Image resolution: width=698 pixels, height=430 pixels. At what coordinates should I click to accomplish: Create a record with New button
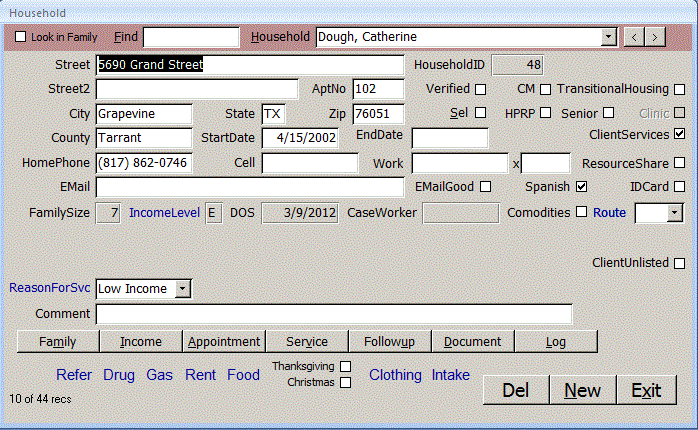[x=582, y=390]
